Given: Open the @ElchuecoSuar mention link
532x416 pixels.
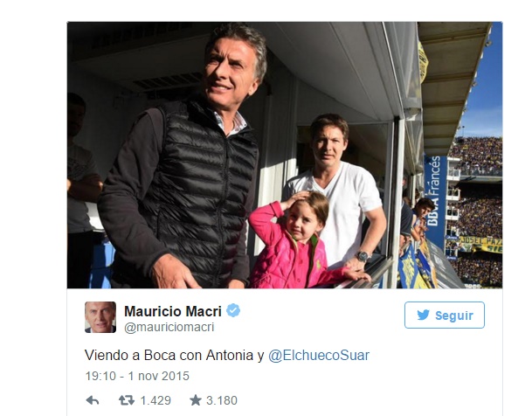Looking at the screenshot, I should (x=319, y=356).
